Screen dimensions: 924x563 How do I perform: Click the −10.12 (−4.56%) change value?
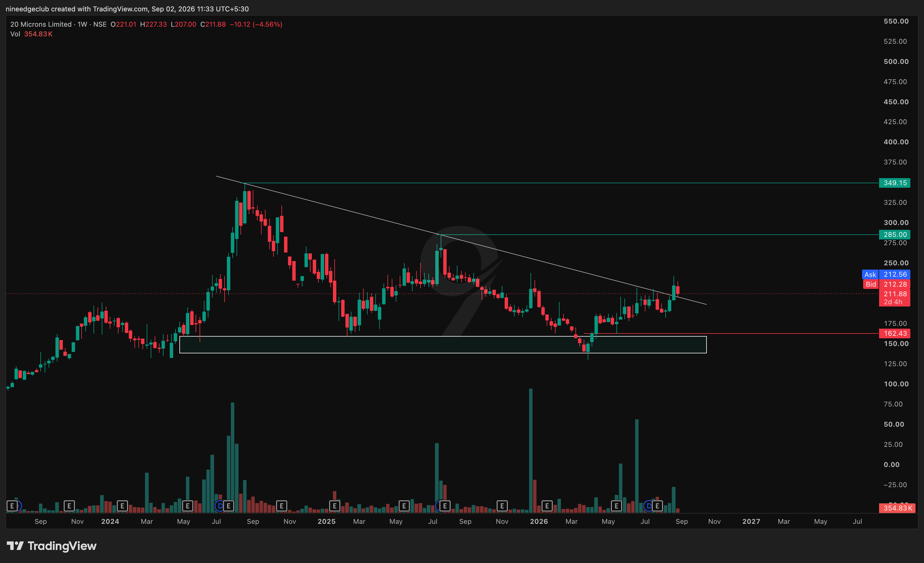[x=256, y=24]
